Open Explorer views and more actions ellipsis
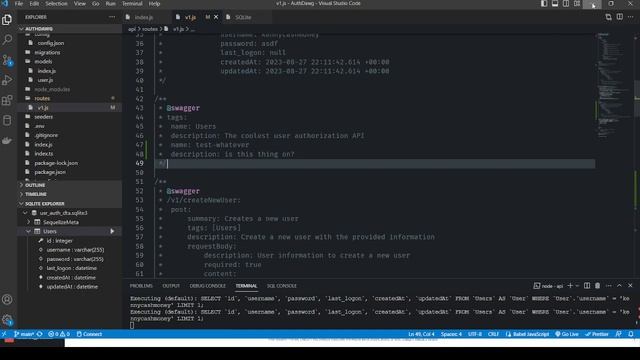 pyautogui.click(x=112, y=17)
